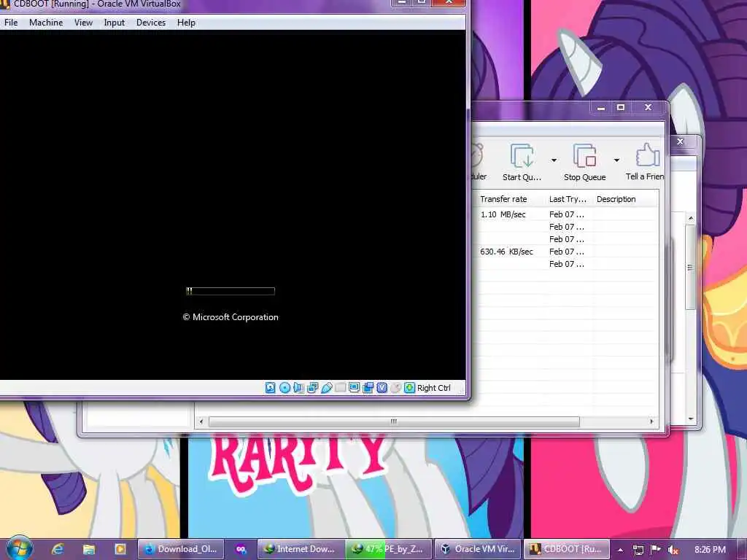Screen dimensions: 747x560
Task: Switch to the CDBOOT [Running] taskbar button
Action: click(567, 549)
